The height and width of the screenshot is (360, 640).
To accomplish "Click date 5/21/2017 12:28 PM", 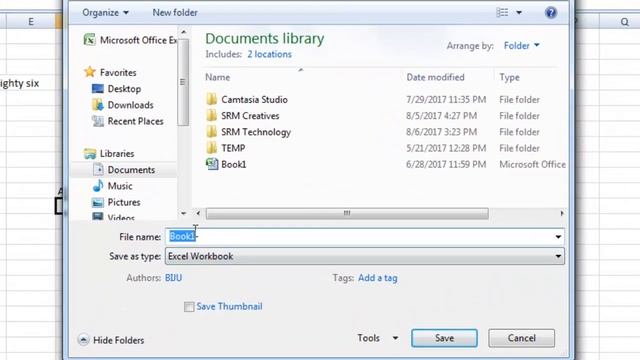I will 446,148.
